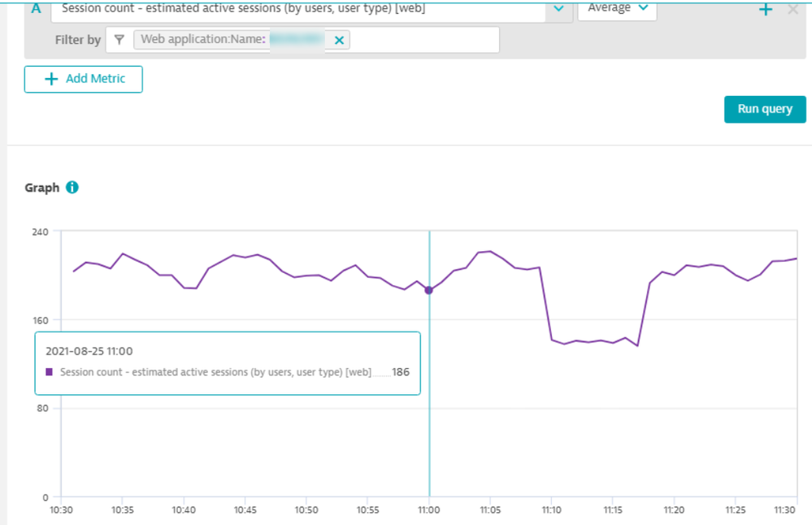Screen dimensions: 812x525
Task: Click the empty area of the filter input
Action: point(423,40)
